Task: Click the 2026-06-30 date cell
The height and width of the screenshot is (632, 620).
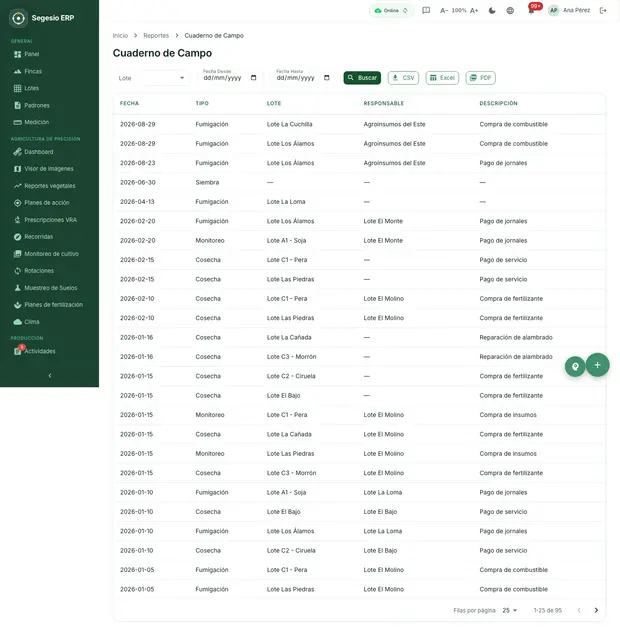Action: pos(137,183)
